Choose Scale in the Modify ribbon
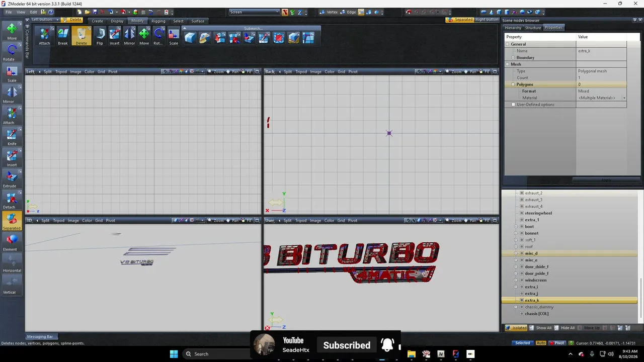The width and height of the screenshot is (644, 362). tap(174, 36)
